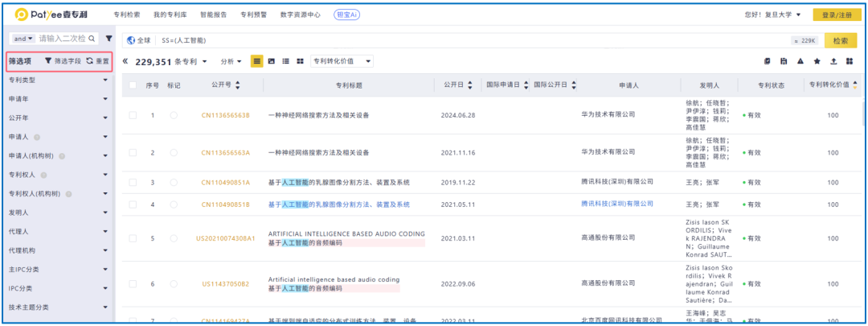Click the main query field SS=(人工智能)
This screenshot has width=868, height=326.
[x=473, y=40]
